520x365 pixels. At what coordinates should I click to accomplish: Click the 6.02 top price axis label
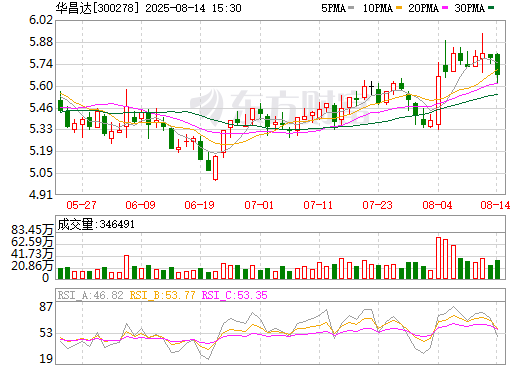(41, 20)
